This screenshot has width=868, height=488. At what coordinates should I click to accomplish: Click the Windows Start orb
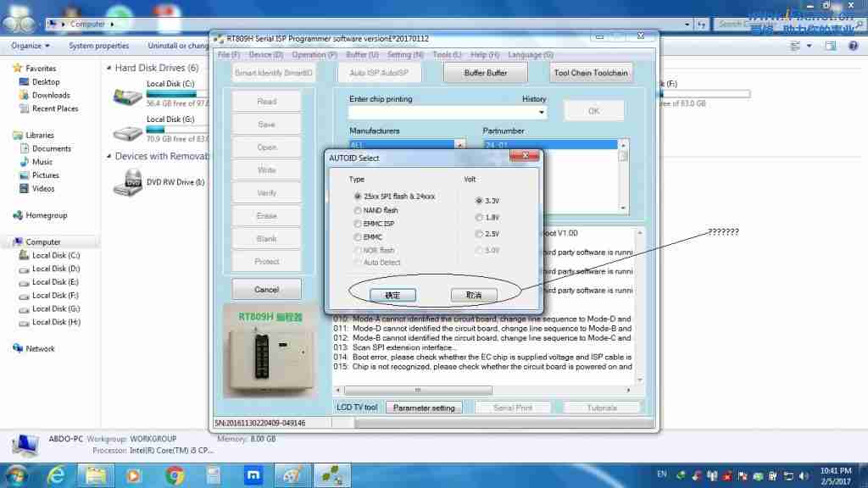pos(17,474)
